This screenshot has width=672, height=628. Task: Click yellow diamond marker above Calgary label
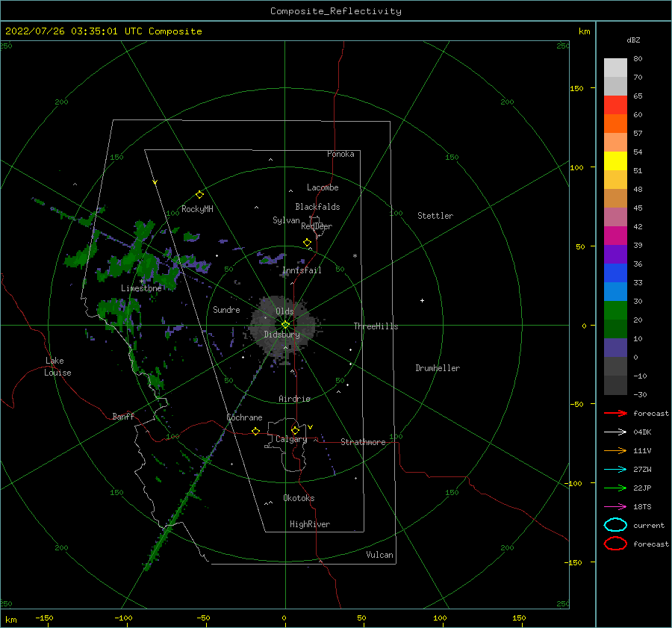click(x=295, y=430)
